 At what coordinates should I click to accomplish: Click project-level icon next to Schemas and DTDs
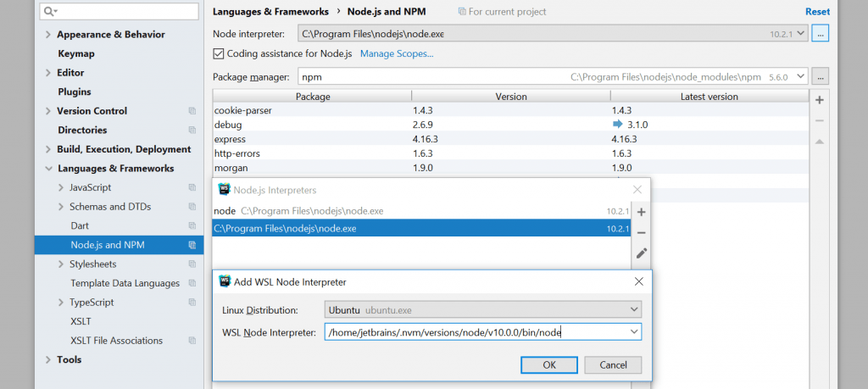tap(192, 207)
